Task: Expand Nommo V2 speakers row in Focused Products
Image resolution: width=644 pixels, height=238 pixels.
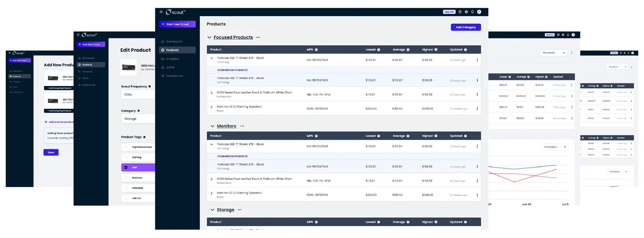Action: (x=212, y=107)
